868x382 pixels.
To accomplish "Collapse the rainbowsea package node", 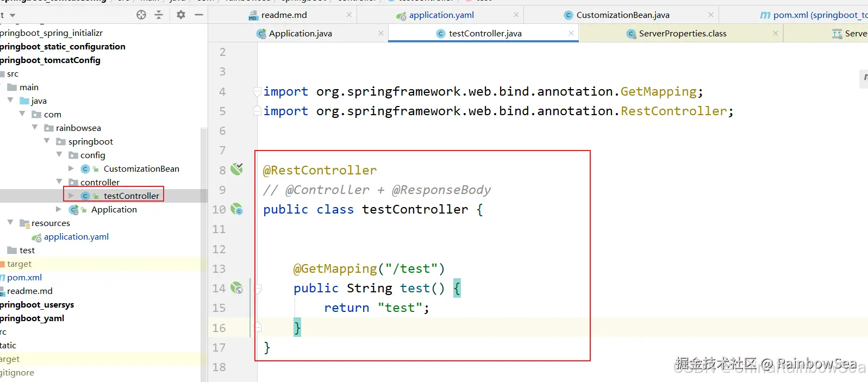I will pos(35,128).
